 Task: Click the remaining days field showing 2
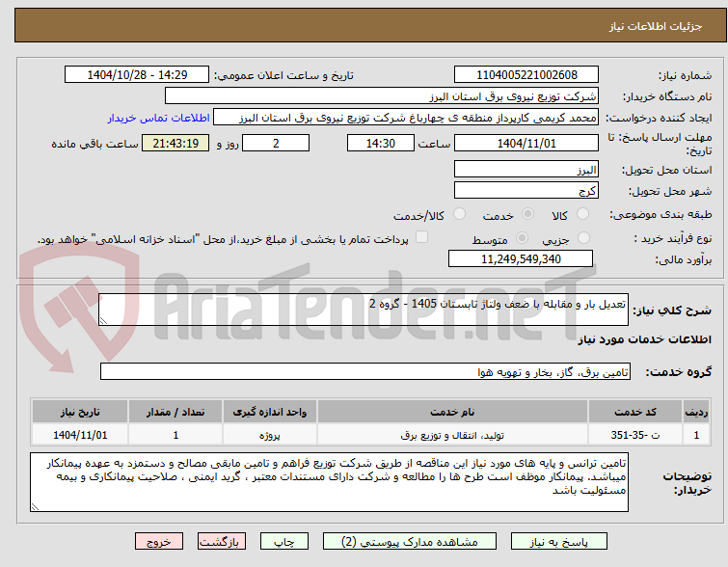(276, 143)
